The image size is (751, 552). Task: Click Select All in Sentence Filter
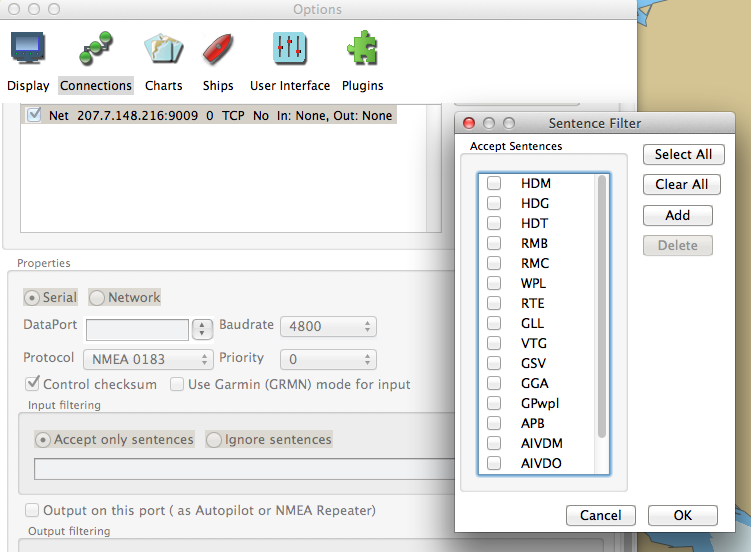pos(683,155)
